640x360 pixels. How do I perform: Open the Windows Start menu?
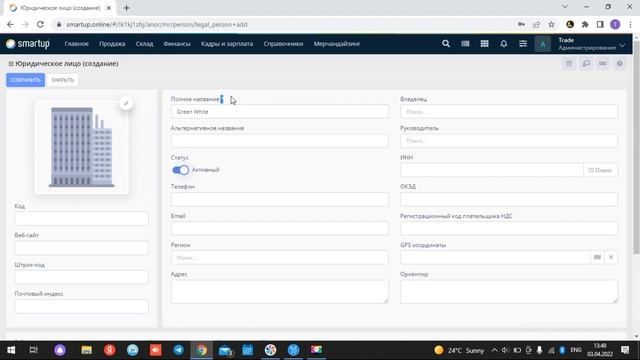coord(11,350)
